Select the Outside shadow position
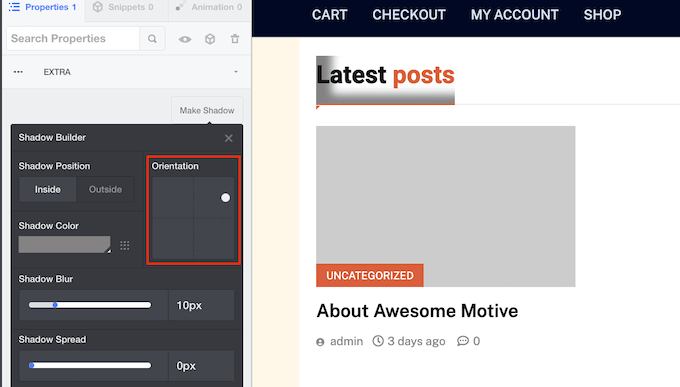 [x=105, y=189]
